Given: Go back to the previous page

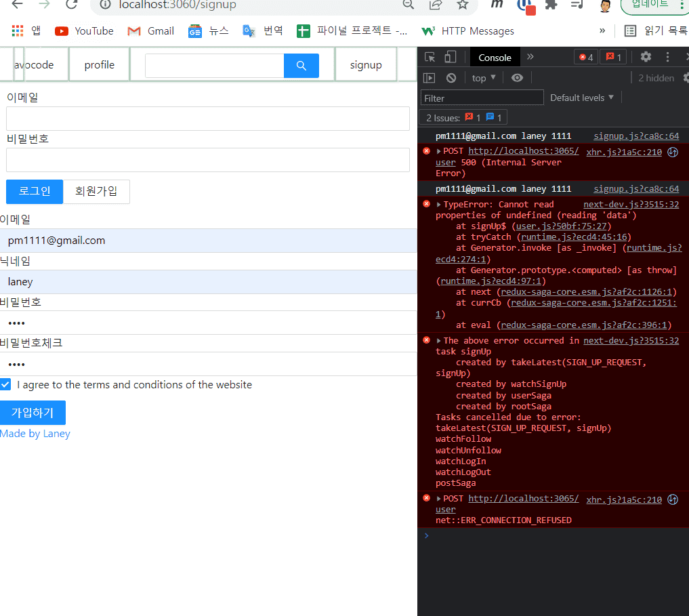Looking at the screenshot, I should point(17,4).
